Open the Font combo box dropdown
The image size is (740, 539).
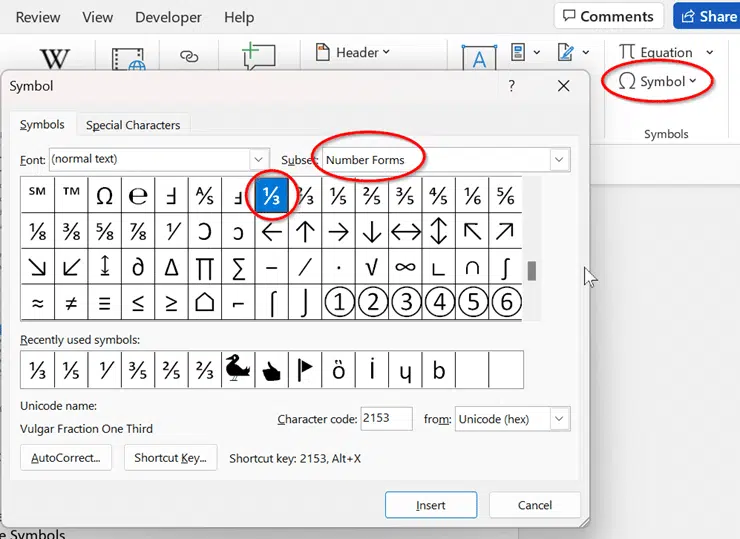coord(258,159)
